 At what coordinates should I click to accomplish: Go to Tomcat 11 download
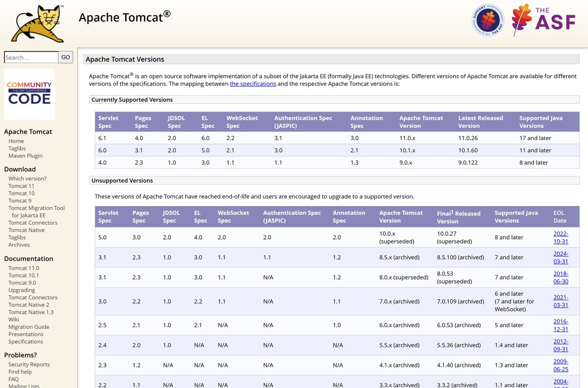pos(22,186)
